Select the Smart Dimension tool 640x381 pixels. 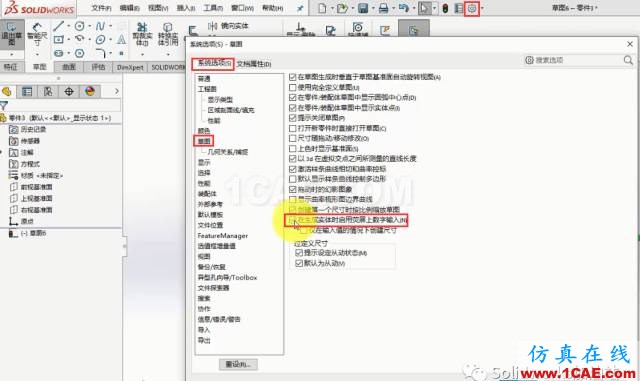(37, 33)
